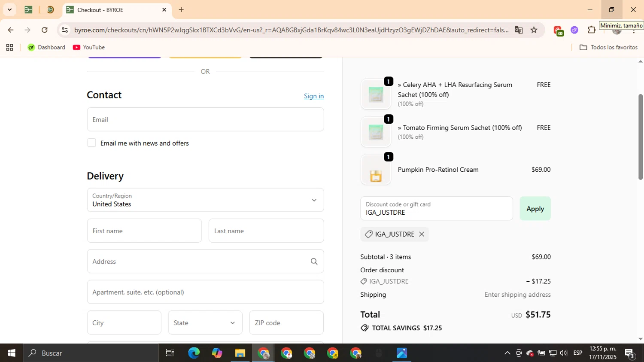Focus the Address field

(x=205, y=261)
